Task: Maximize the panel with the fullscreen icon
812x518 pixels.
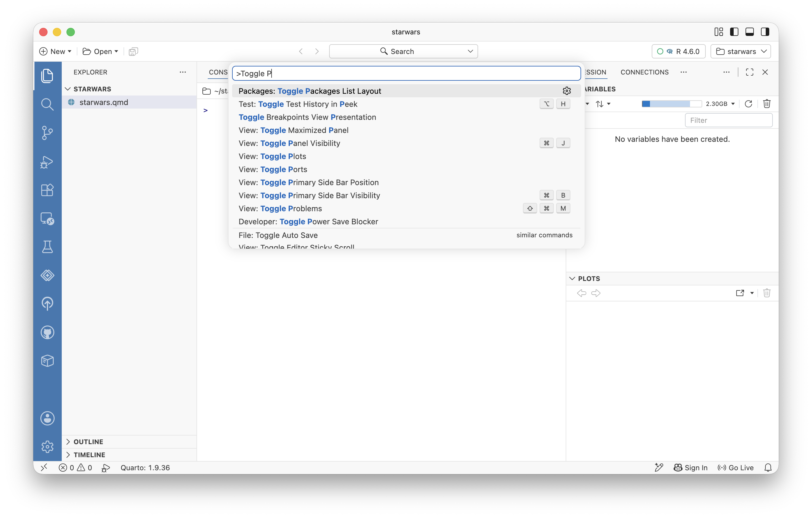Action: coord(749,72)
